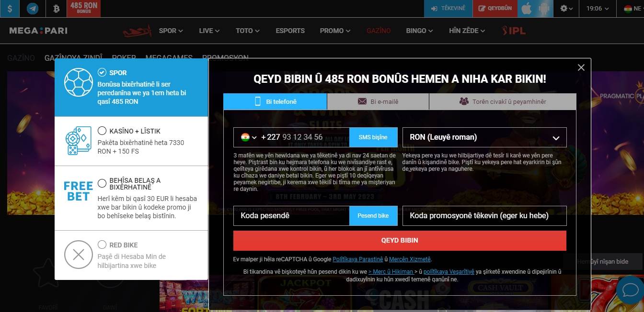Click the SMS bişîne button
644x312 pixels.
coord(373,137)
